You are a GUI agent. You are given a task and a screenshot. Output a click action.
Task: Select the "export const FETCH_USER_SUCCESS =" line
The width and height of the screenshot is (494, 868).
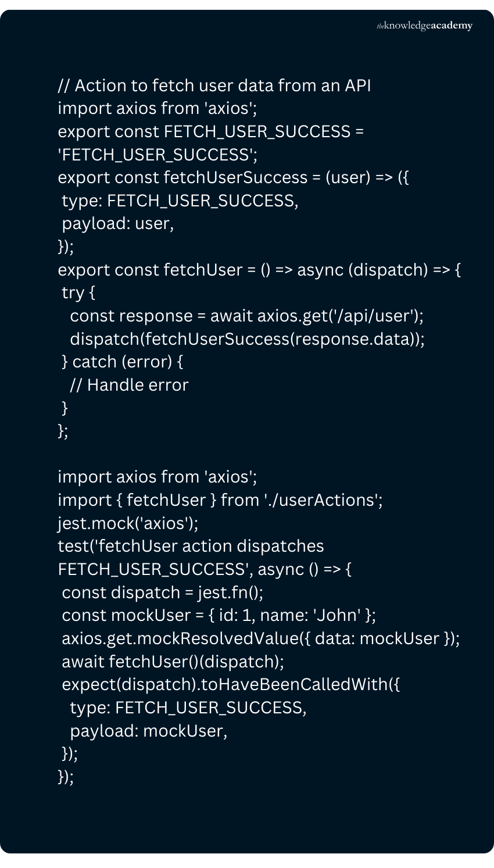[210, 131]
